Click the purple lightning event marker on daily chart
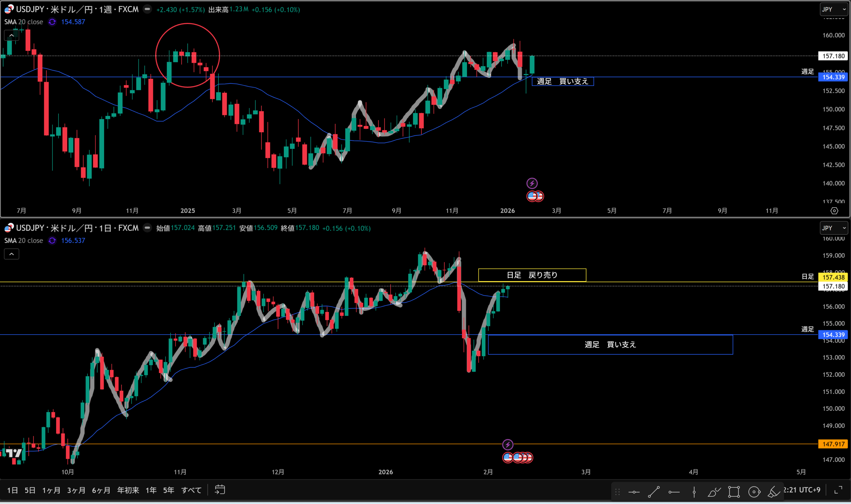The height and width of the screenshot is (504, 851). (x=508, y=445)
